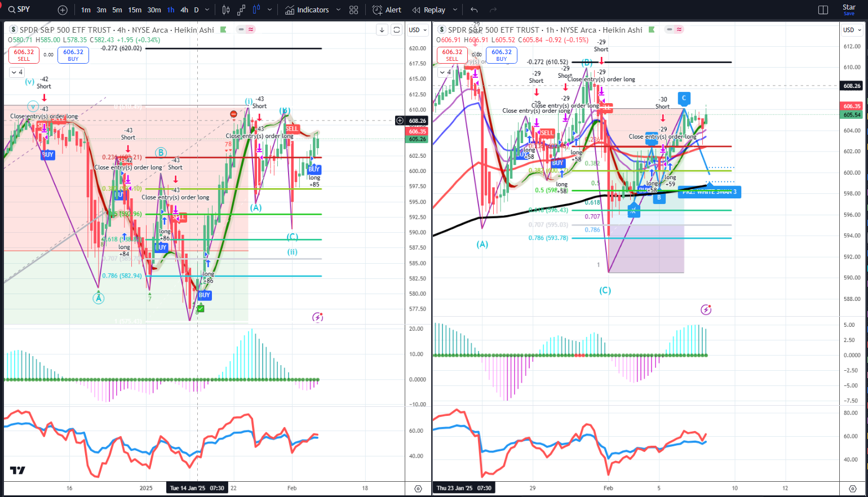Select the 5m interval
Screen dimensions: 868x497
117,10
